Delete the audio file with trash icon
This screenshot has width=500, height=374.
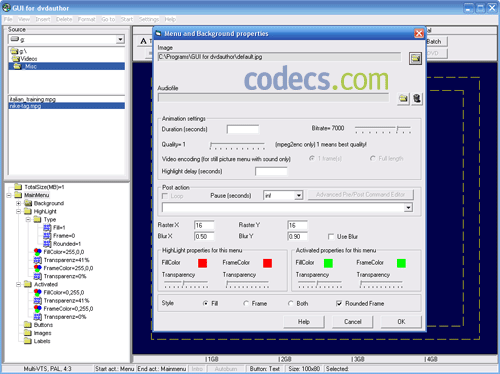click(417, 99)
